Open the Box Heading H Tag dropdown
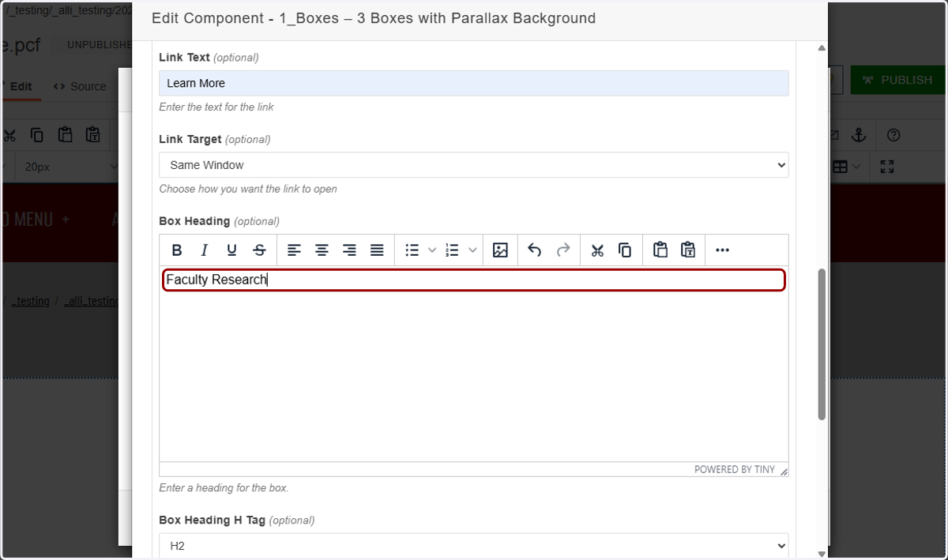The height and width of the screenshot is (560, 948). click(474, 546)
